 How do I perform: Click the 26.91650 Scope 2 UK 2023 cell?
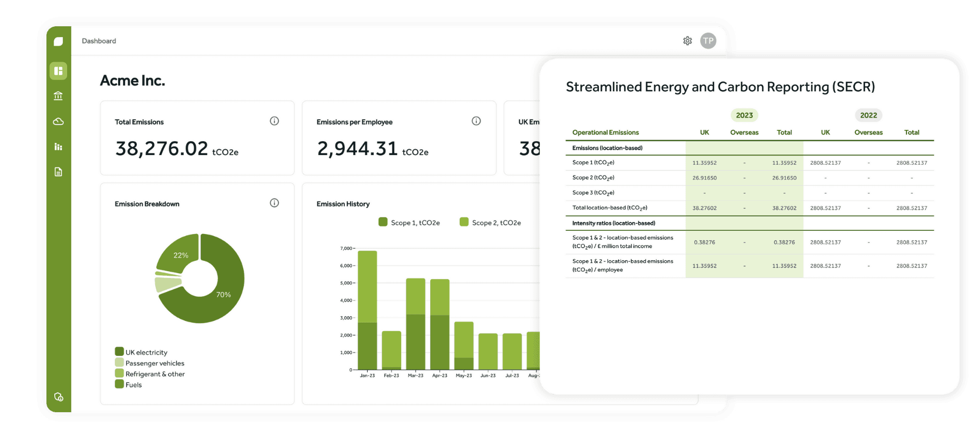pos(705,178)
